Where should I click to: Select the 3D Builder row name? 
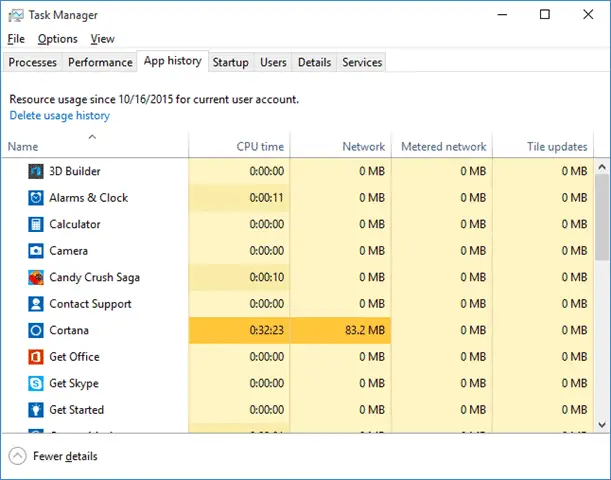(x=75, y=171)
